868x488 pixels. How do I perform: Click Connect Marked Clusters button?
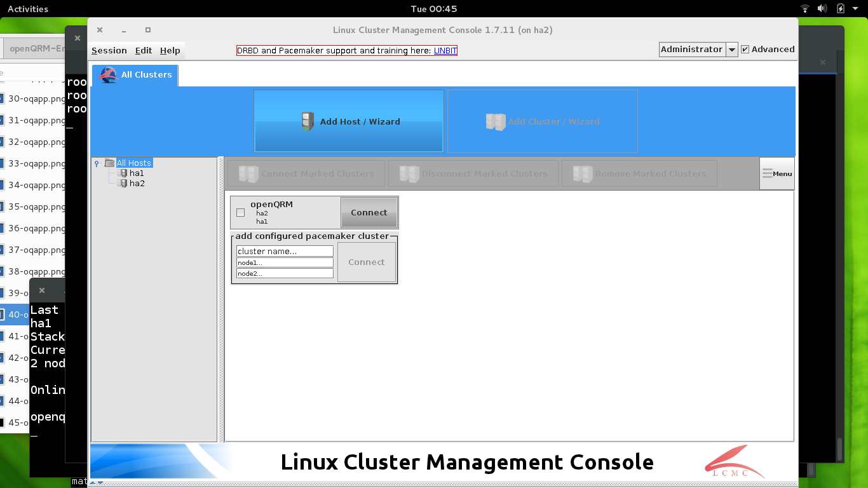click(306, 173)
